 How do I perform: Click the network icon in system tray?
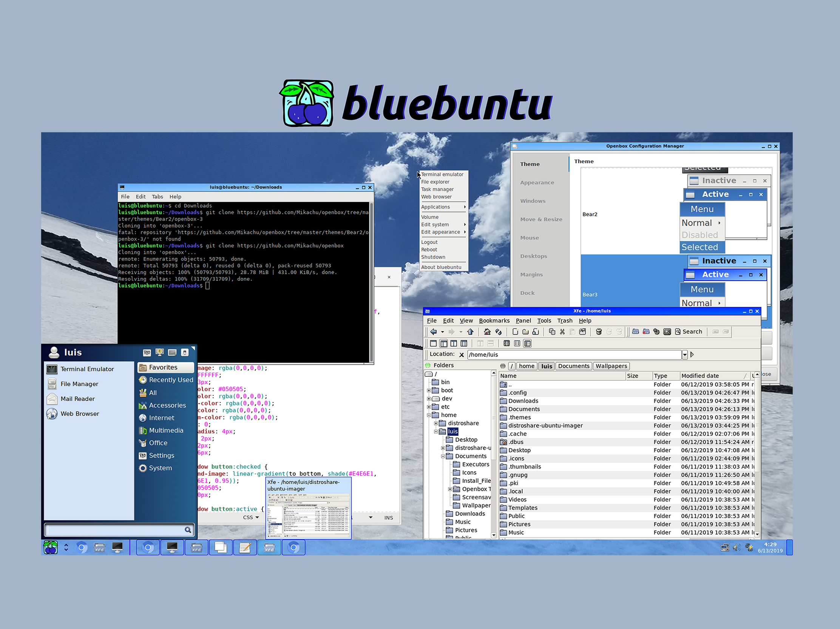tap(724, 547)
